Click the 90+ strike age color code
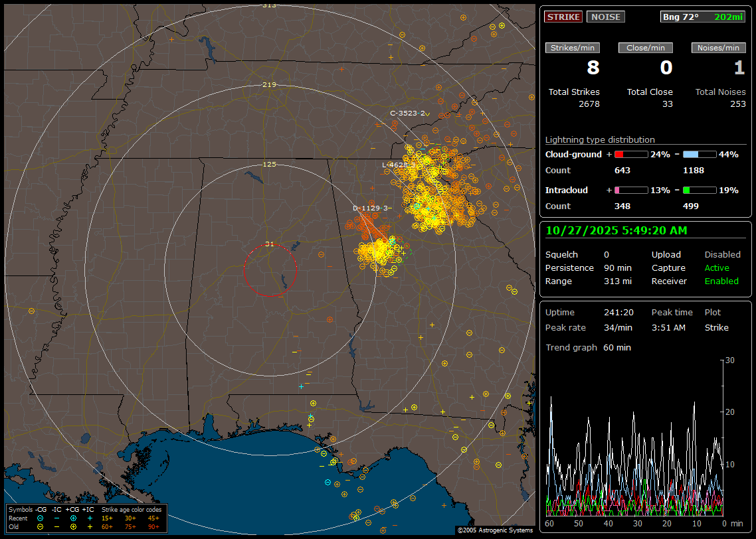756x539 pixels. [x=153, y=526]
